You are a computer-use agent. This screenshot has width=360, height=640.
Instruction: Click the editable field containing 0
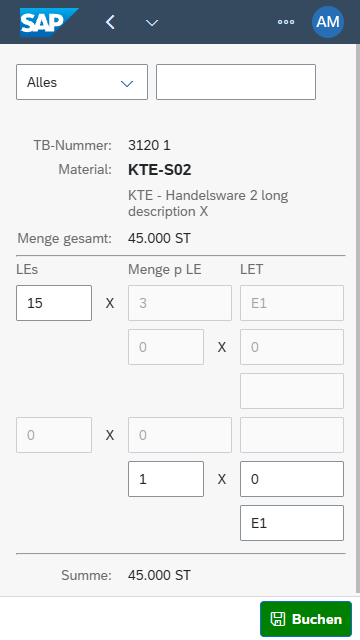tap(292, 479)
